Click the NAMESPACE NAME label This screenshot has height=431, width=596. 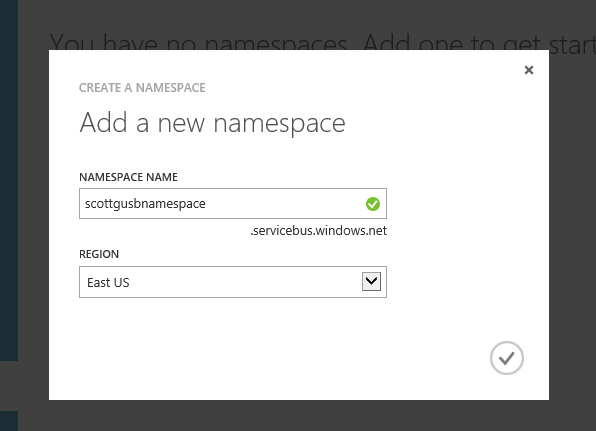128,177
